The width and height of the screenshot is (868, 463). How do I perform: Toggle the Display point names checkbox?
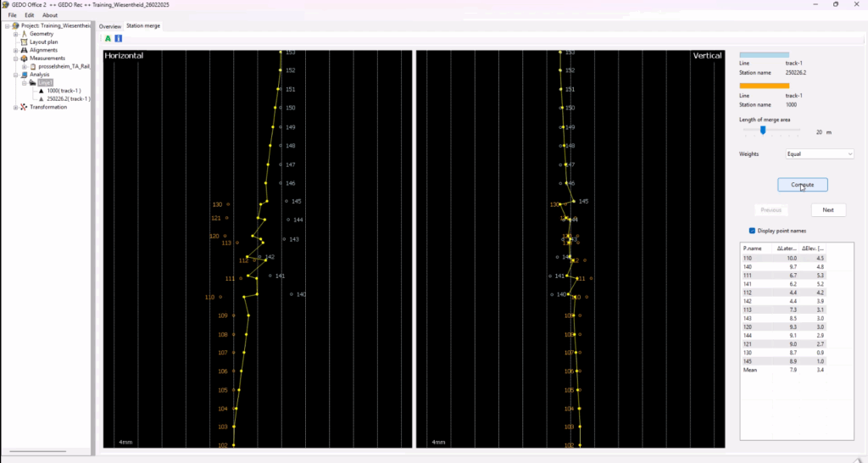point(753,231)
